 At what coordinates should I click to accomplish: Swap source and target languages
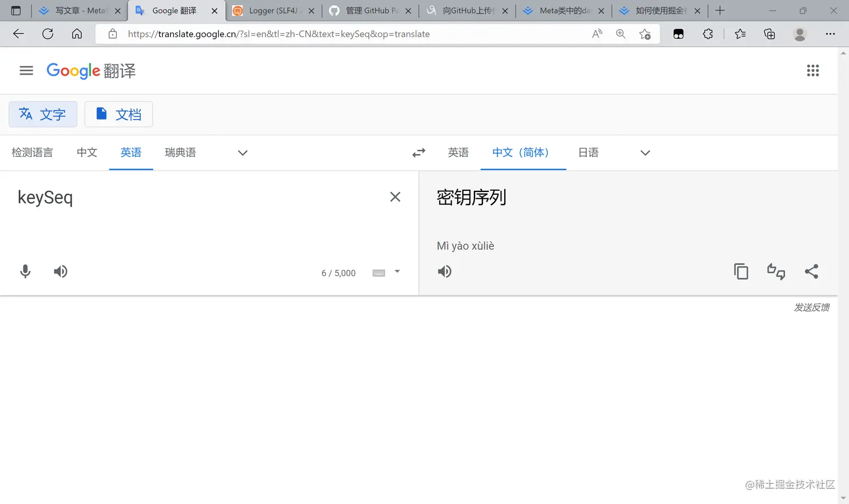[x=419, y=153]
